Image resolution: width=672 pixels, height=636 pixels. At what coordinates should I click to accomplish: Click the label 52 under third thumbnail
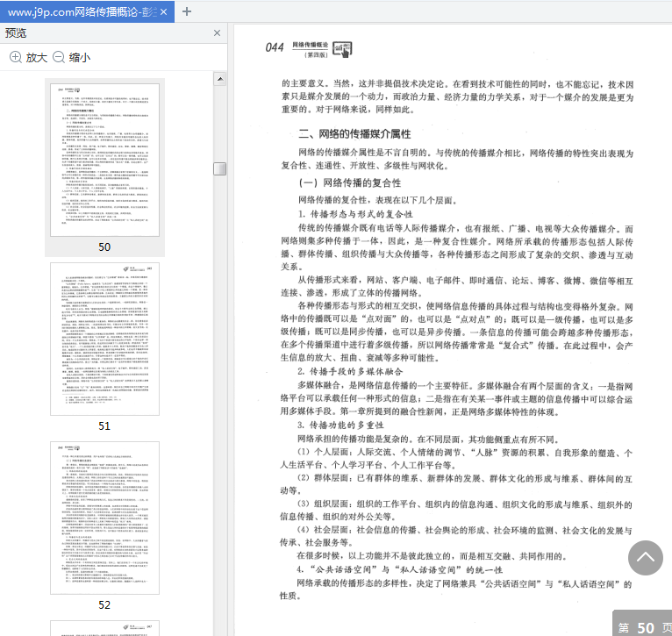coord(104,604)
